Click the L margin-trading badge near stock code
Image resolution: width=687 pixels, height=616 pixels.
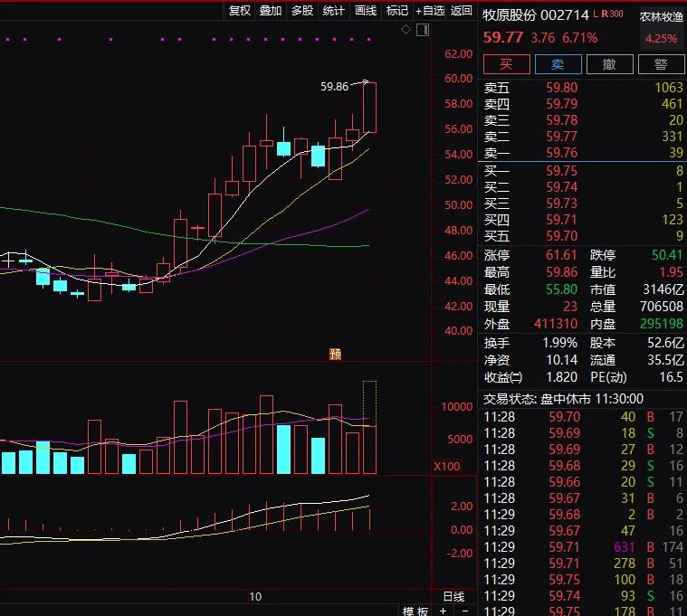(596, 14)
